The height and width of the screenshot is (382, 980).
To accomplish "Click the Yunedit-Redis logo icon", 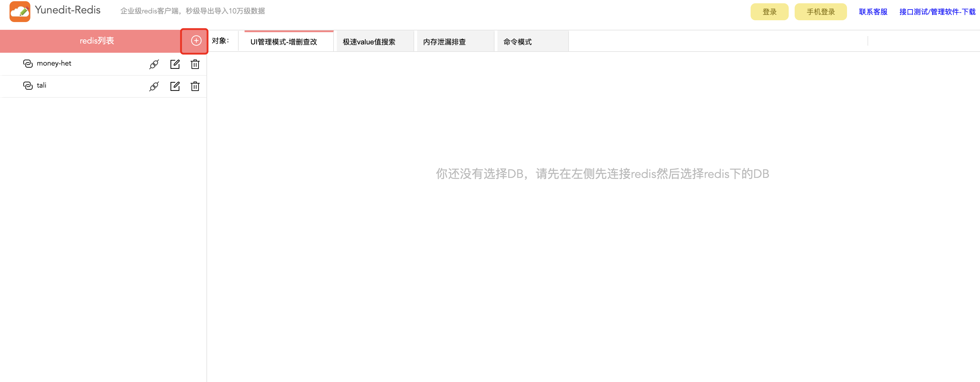I will click(x=20, y=11).
